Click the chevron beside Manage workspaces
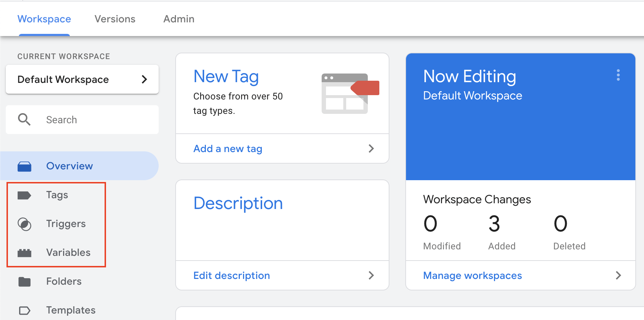 point(618,275)
